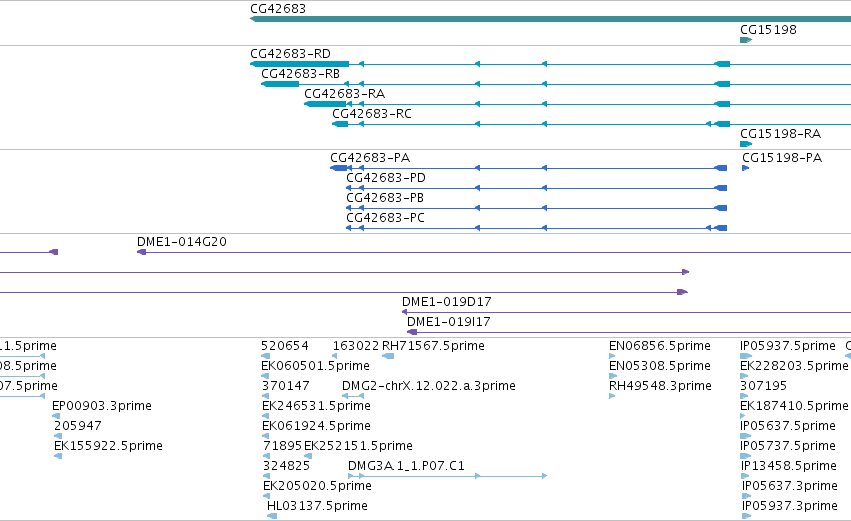Select the arrow glyph under the CG15198-RA label
Image resolution: width=851 pixels, height=521 pixels.
pos(746,144)
